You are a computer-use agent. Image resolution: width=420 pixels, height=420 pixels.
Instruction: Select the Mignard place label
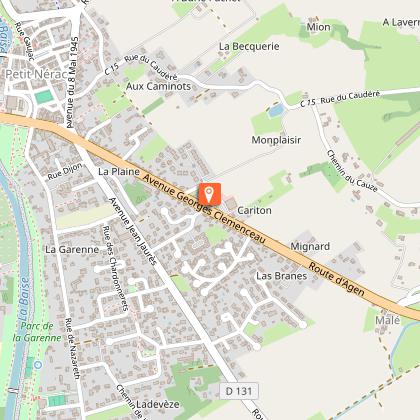(310, 246)
